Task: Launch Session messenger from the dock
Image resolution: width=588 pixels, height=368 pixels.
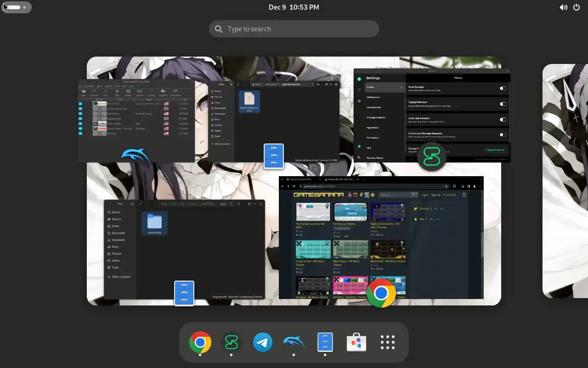Action: pyautogui.click(x=232, y=342)
